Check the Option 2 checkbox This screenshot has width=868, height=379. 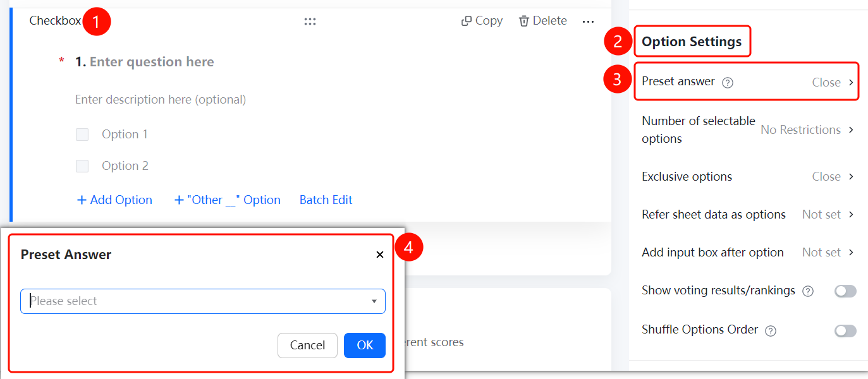coord(82,166)
